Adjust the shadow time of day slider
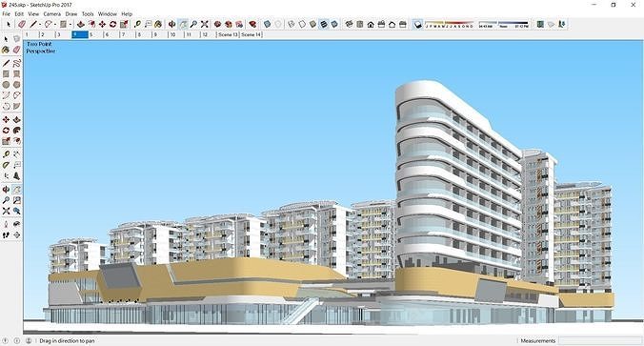 pyautogui.click(x=504, y=24)
